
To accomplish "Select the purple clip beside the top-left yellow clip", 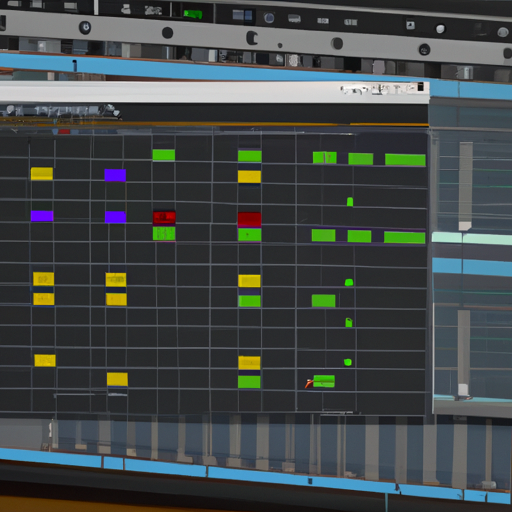I will [x=115, y=175].
